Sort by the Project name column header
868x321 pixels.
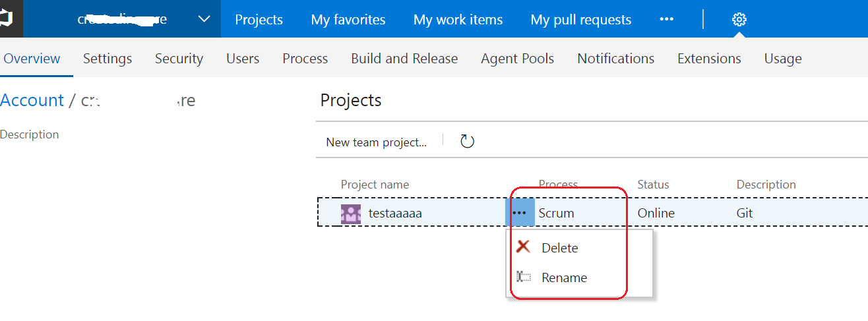[375, 185]
